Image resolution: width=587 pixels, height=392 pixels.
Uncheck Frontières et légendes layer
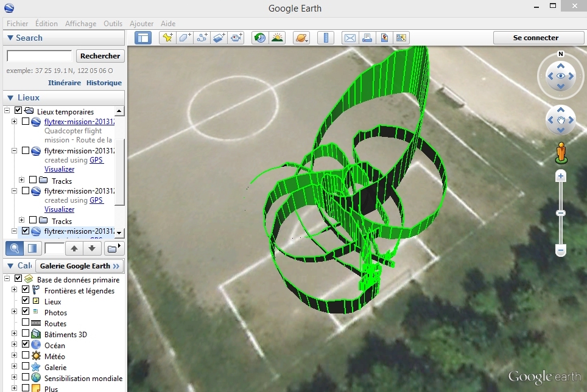tap(26, 289)
